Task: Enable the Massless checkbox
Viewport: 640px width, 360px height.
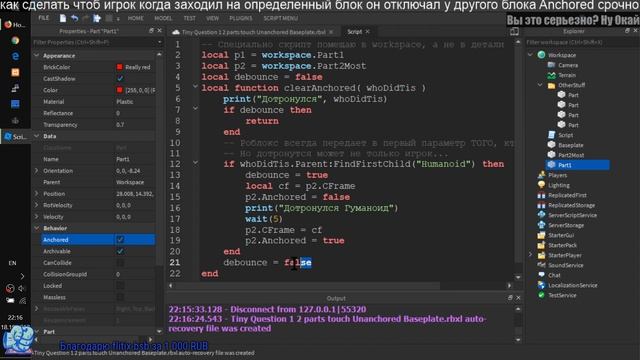Action: tap(120, 297)
